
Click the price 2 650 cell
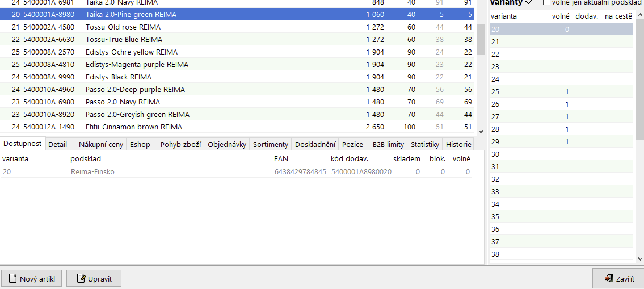pyautogui.click(x=375, y=127)
